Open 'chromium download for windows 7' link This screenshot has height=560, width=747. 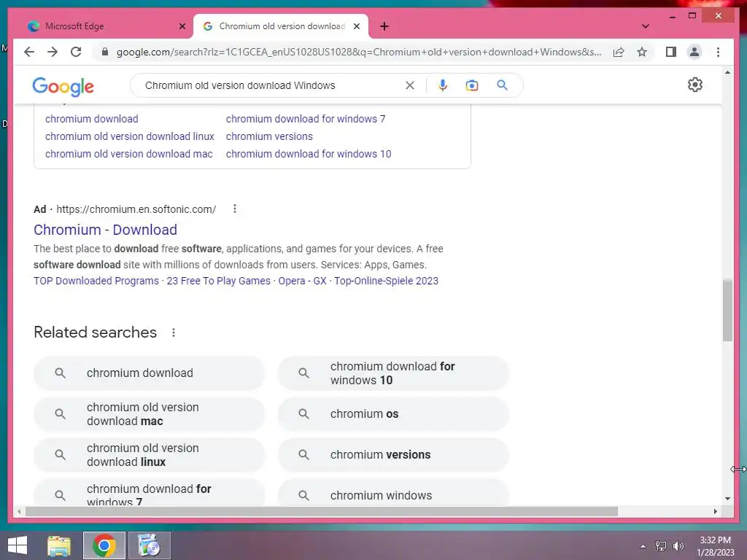click(x=306, y=119)
